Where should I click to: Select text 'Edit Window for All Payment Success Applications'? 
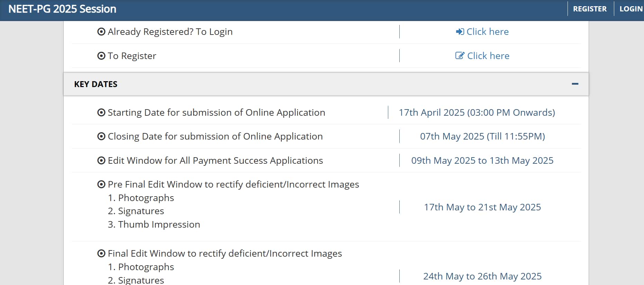point(215,161)
